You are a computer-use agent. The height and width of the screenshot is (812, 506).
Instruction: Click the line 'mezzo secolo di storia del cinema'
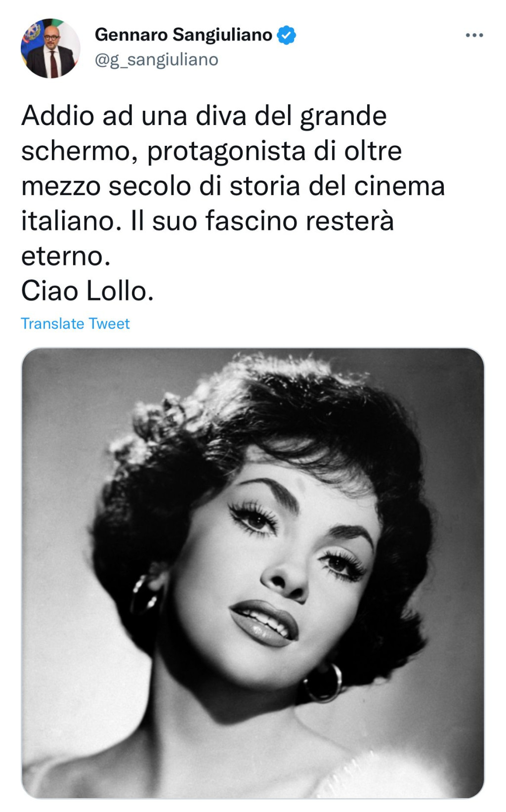tap(233, 186)
